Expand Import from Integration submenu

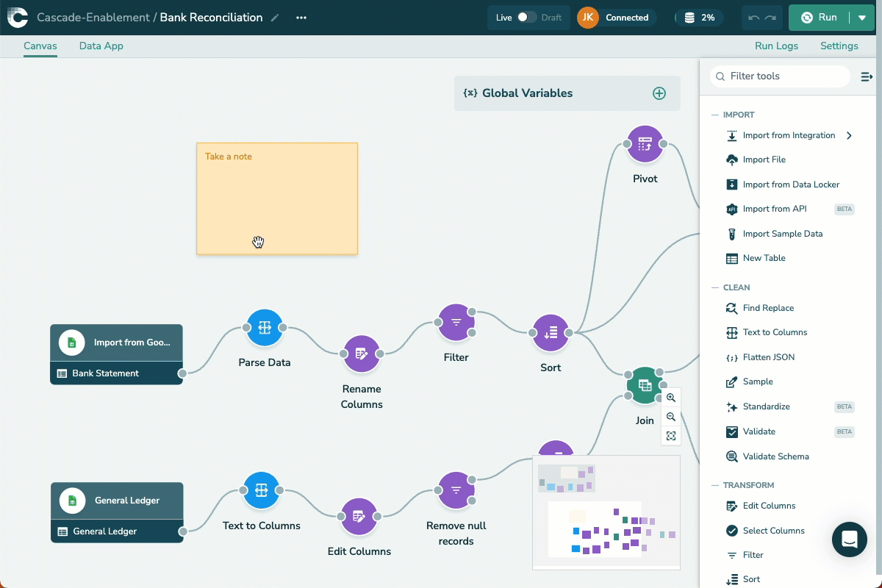(x=849, y=135)
